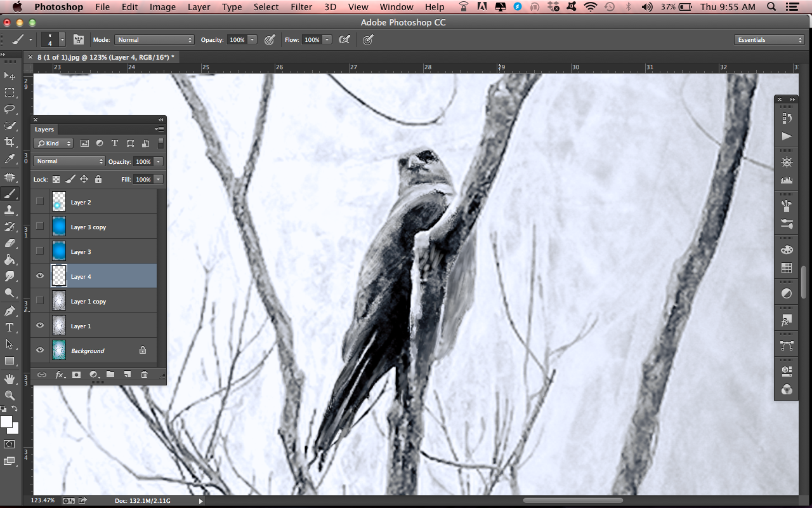Select the Lasso tool
The width and height of the screenshot is (812, 508).
point(10,109)
